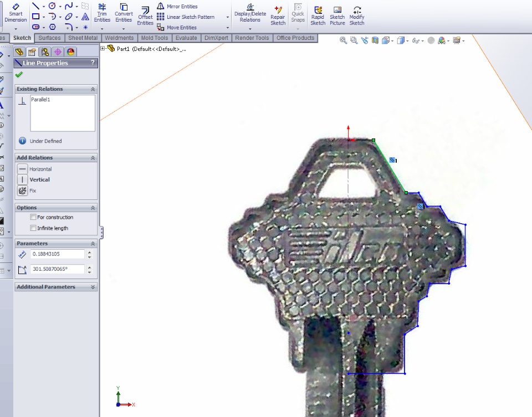The image size is (532, 417).
Task: Enable the For construction checkbox
Action: coord(33,217)
